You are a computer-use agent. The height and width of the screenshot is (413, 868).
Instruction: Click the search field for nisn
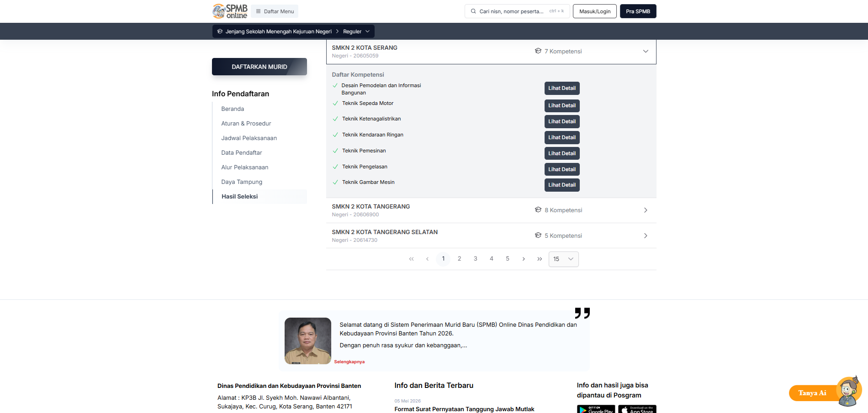pos(517,11)
